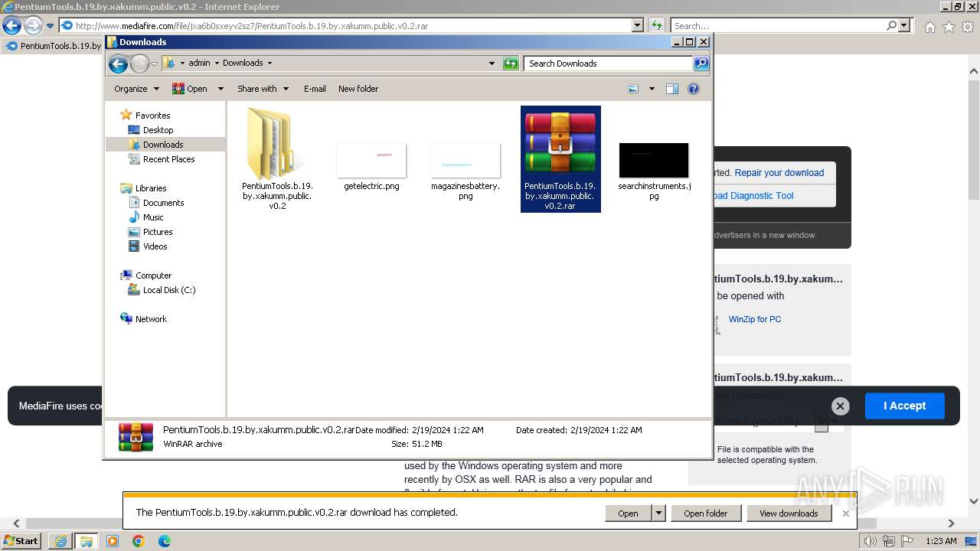Click Explorer back navigation arrow
The height and width of the screenshot is (551, 980).
click(118, 64)
